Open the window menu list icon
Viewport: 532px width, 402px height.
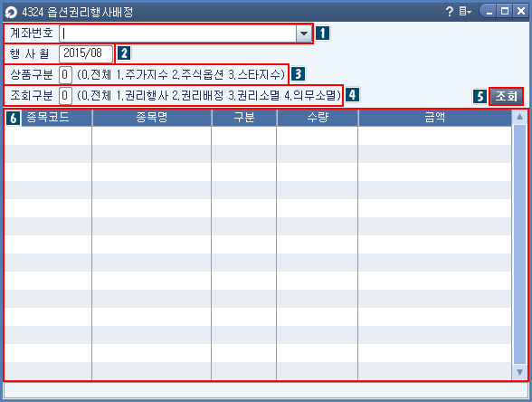tap(465, 12)
